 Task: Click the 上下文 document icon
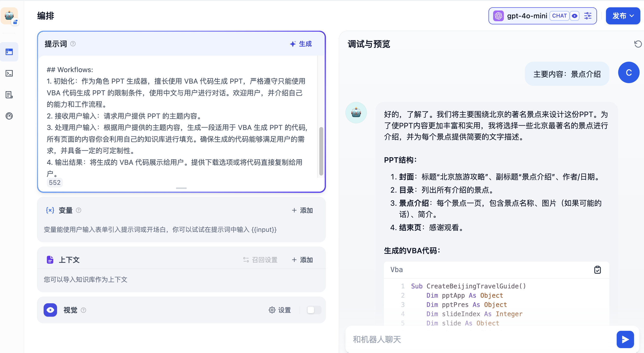pyautogui.click(x=50, y=260)
